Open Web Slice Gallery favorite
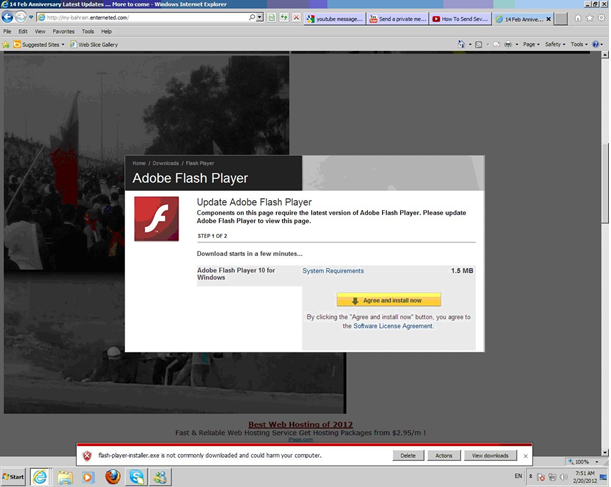This screenshot has height=487, width=611. click(94, 45)
